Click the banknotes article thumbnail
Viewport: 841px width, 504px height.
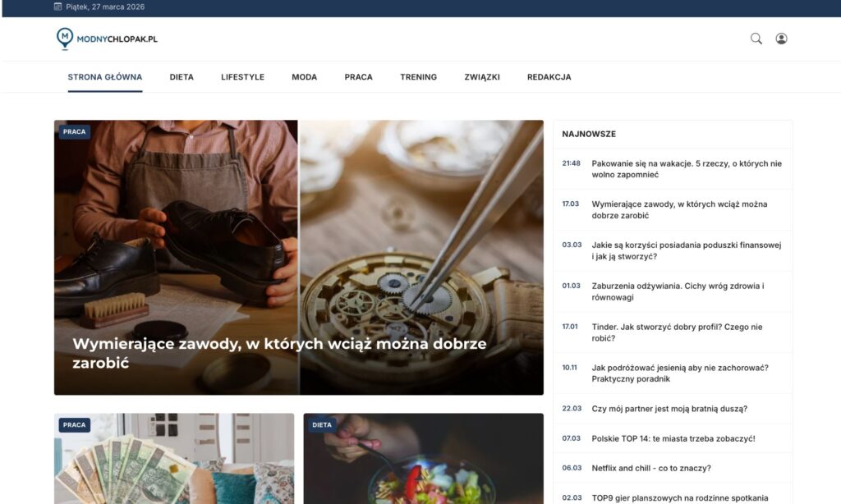coord(174,458)
